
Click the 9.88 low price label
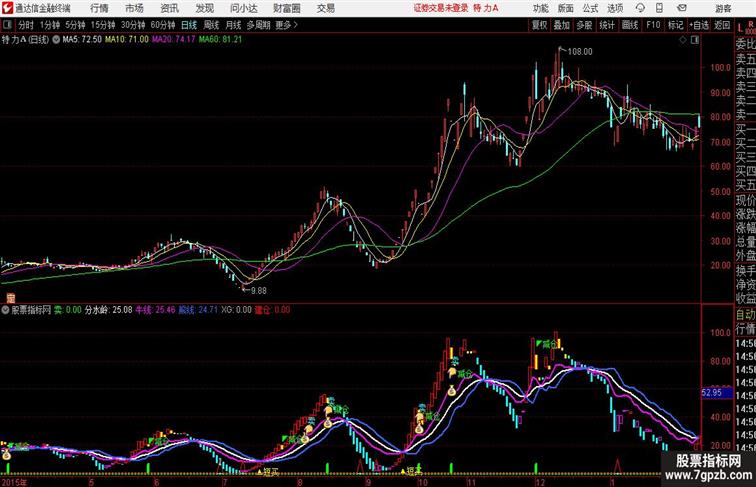pos(258,291)
